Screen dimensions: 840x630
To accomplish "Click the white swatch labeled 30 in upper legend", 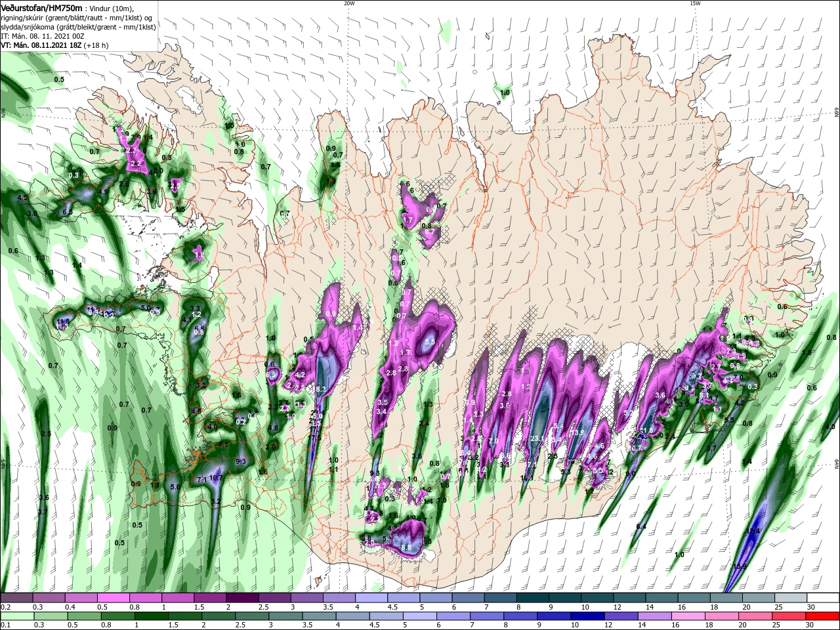I will [823, 598].
